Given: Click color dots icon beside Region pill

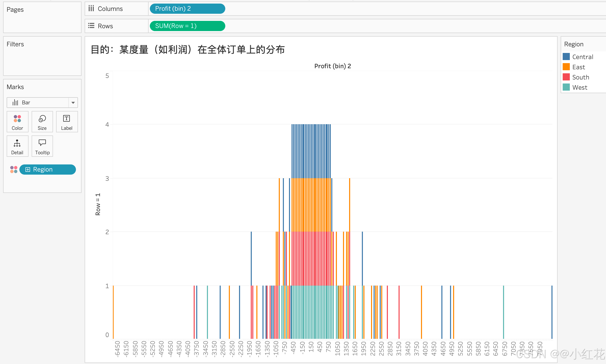Looking at the screenshot, I should pyautogui.click(x=14, y=170).
